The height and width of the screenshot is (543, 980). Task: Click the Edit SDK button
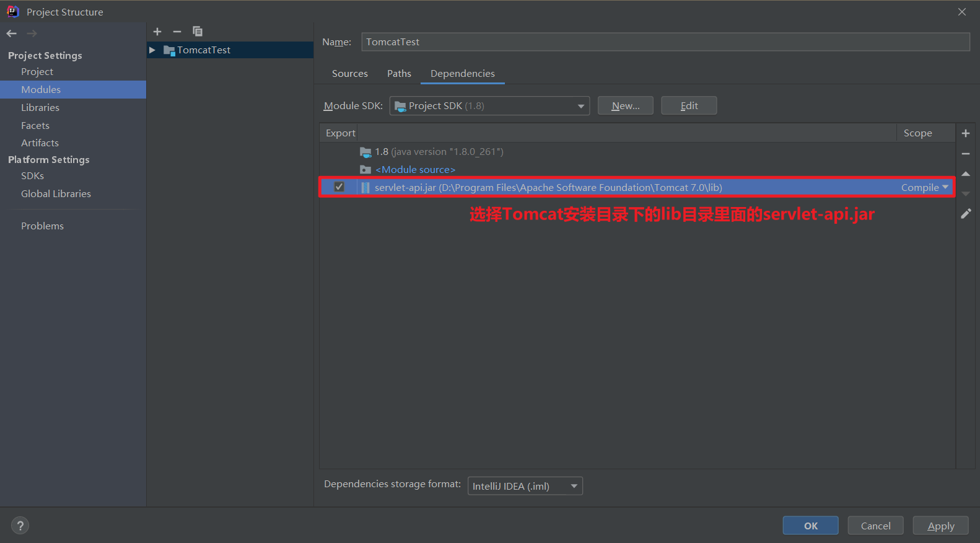coord(689,106)
